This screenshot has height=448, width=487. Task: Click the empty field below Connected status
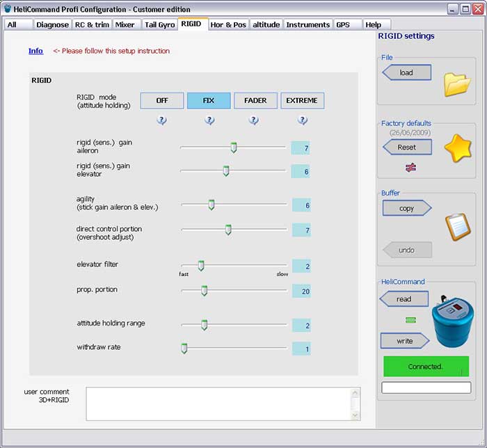coord(426,387)
